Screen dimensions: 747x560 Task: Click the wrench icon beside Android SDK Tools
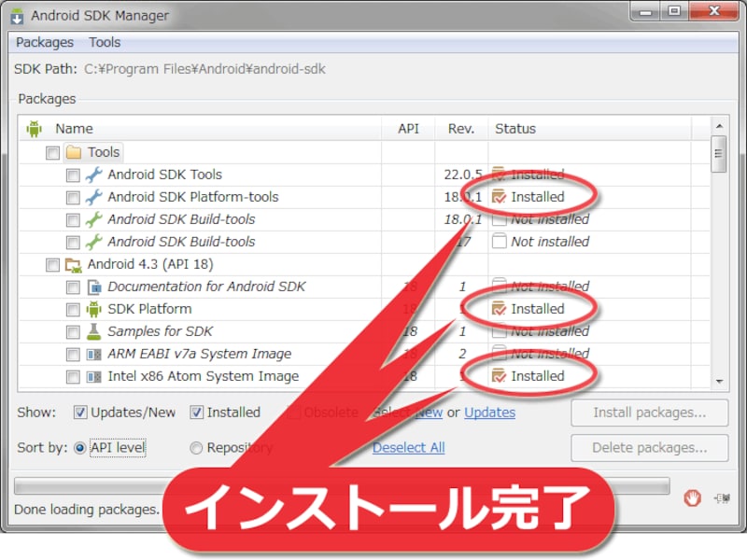[x=93, y=175]
